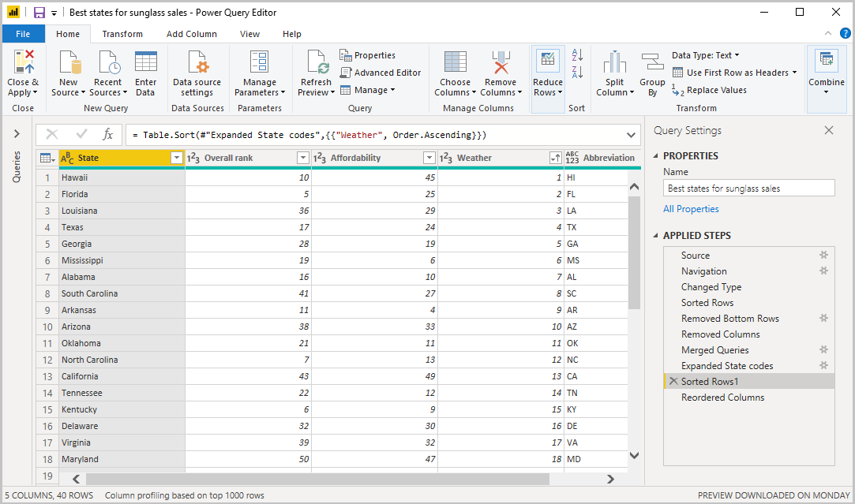Viewport: 855px width, 504px height.
Task: Click the fx add step icon
Action: (108, 134)
